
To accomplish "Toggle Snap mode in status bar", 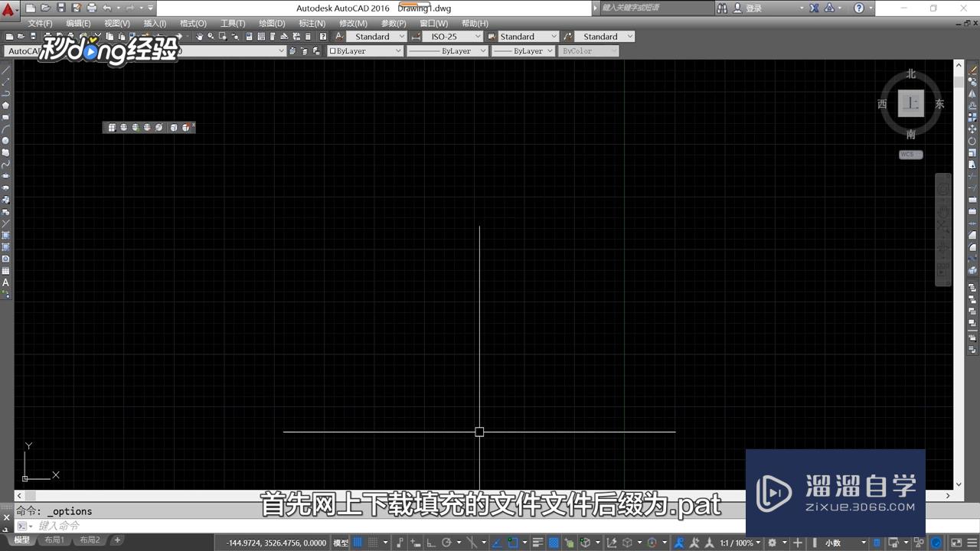I will tap(374, 543).
